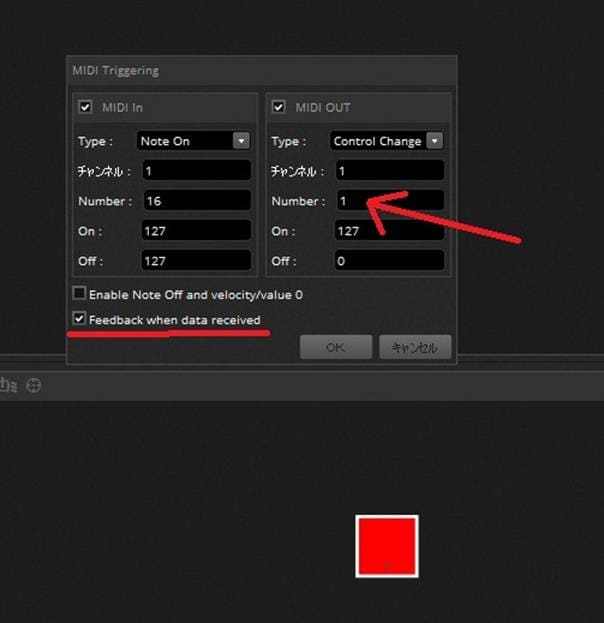
Task: Click the MIDI OUT Off value field
Action: (x=388, y=261)
